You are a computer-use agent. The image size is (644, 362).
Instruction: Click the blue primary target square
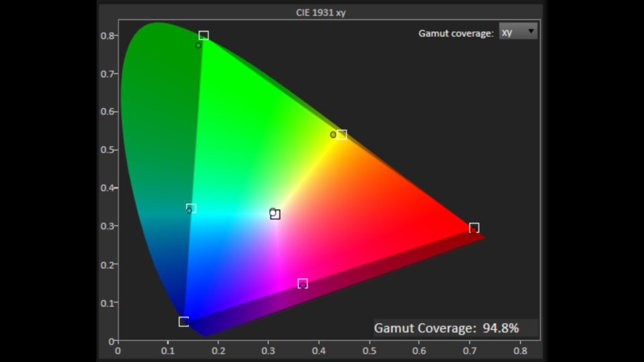(184, 322)
